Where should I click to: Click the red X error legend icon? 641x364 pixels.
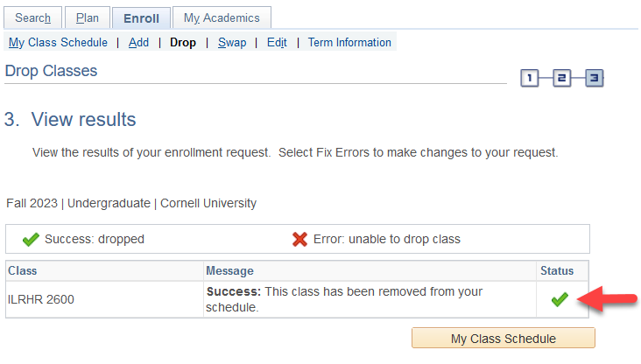[299, 239]
